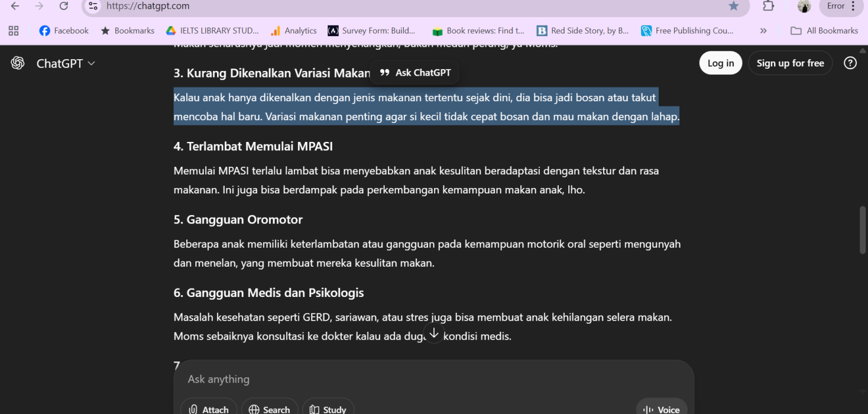Open the All Bookmarks folder
Viewport: 868px width, 414px height.
click(x=825, y=31)
